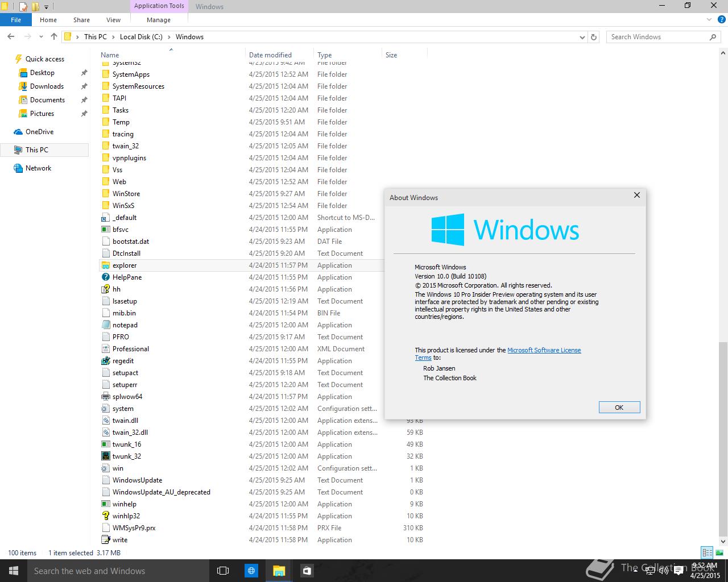Select the write application icon

(x=105, y=540)
